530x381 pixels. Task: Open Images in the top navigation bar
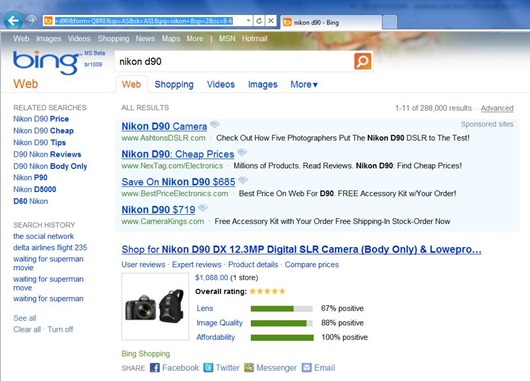click(x=49, y=39)
